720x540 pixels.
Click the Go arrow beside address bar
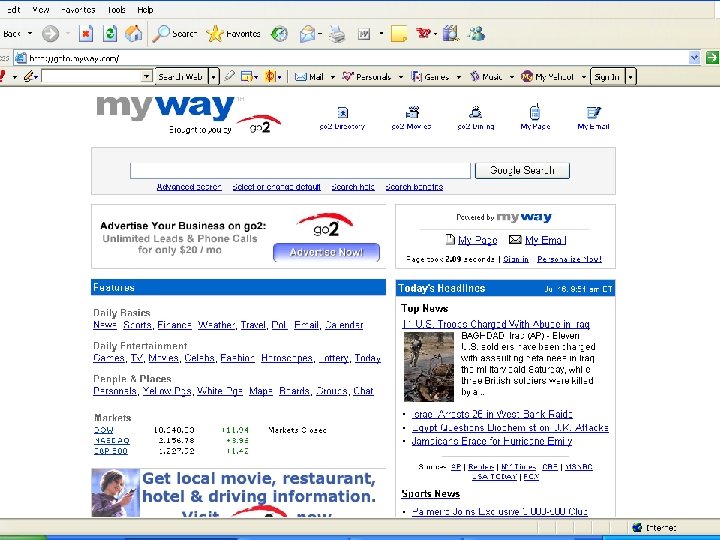coord(712,58)
